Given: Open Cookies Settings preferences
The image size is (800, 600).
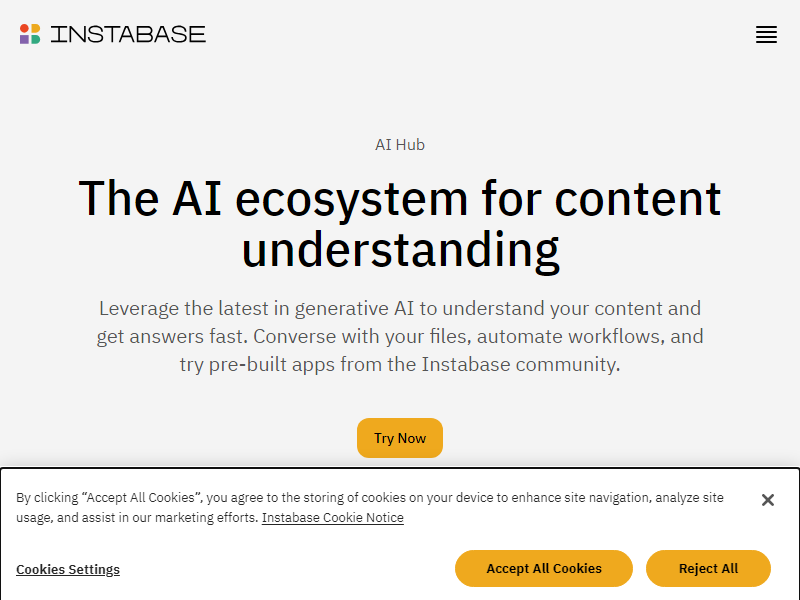Looking at the screenshot, I should point(68,569).
